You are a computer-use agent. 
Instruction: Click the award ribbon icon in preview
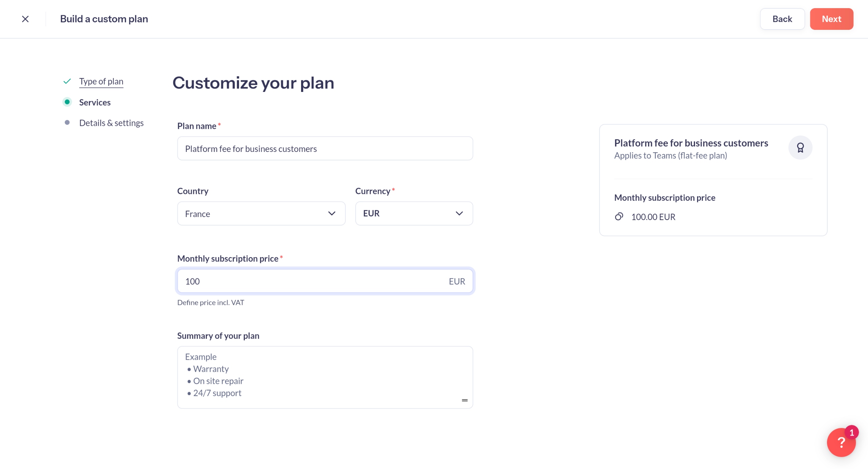pos(800,148)
